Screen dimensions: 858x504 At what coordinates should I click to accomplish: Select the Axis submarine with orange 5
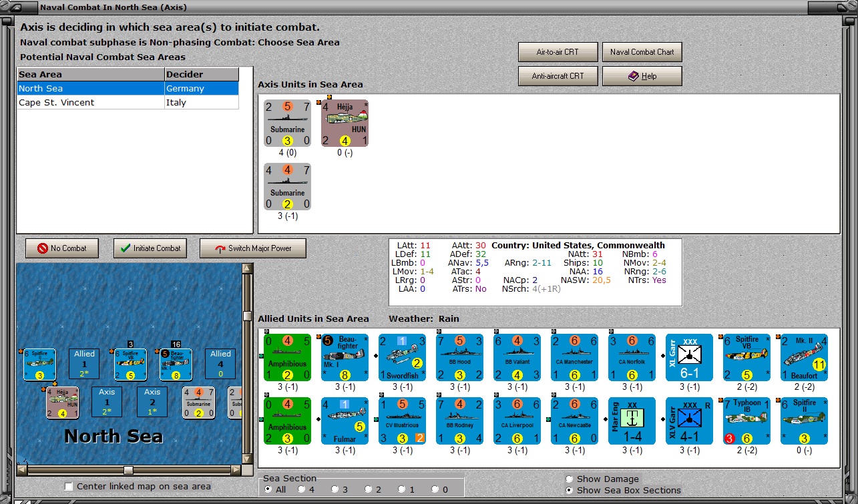[287, 123]
